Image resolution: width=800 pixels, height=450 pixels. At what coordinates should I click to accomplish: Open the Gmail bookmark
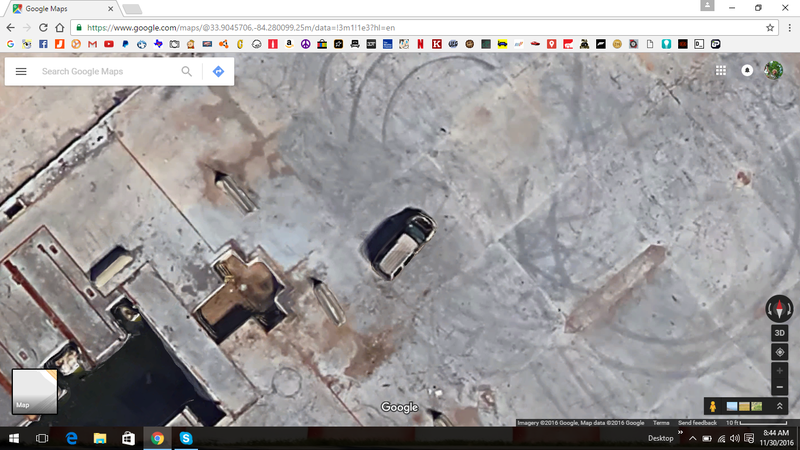[x=92, y=44]
